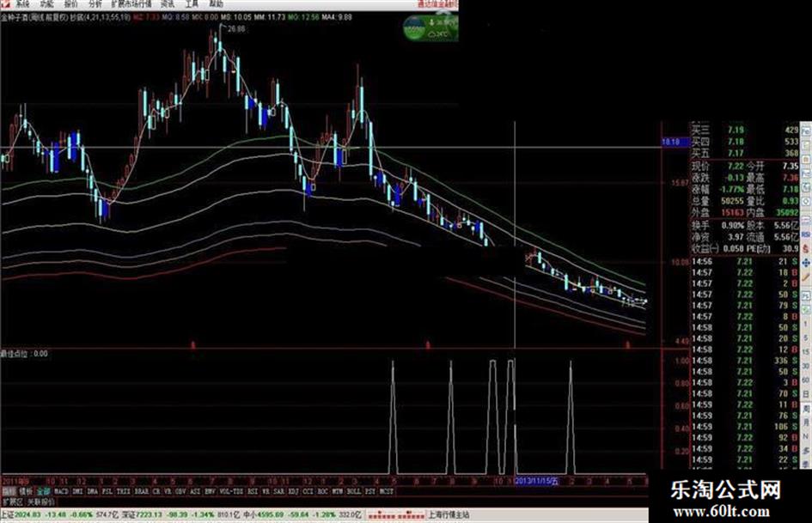This screenshot has width=812, height=523.
Task: Select the KDJ indicator tab
Action: pos(293,491)
